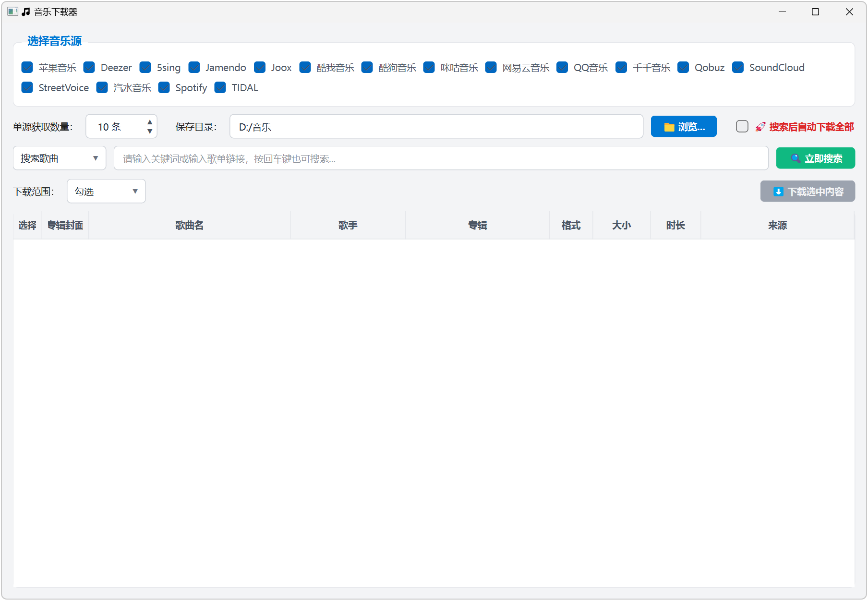The width and height of the screenshot is (868, 601).
Task: Start searching with 立即搜索 button
Action: 815,158
